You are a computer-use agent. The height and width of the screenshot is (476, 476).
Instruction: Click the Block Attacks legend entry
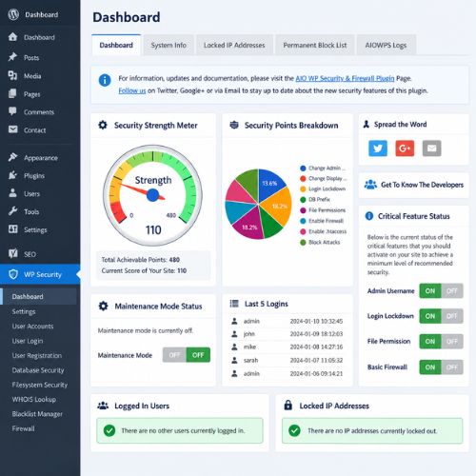[320, 242]
